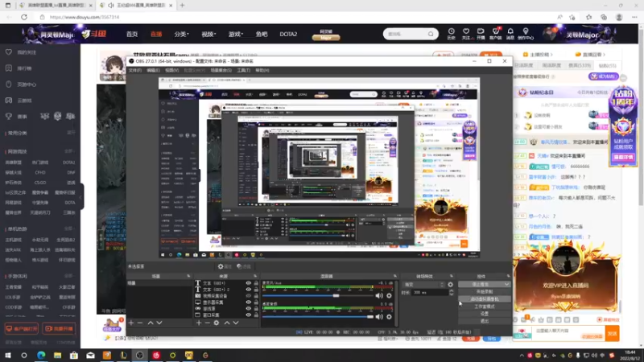Toggle lock on 文本 (GDI+) source

(x=256, y=283)
